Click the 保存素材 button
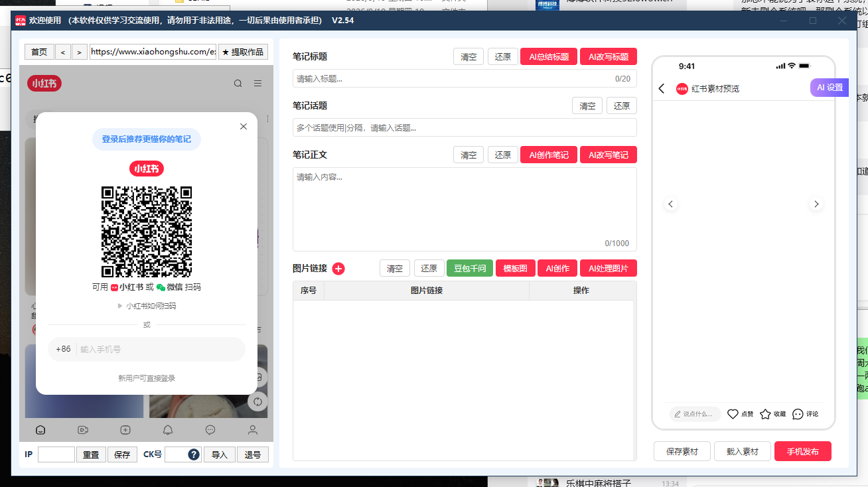Viewport: 868px width, 487px height. pos(682,451)
